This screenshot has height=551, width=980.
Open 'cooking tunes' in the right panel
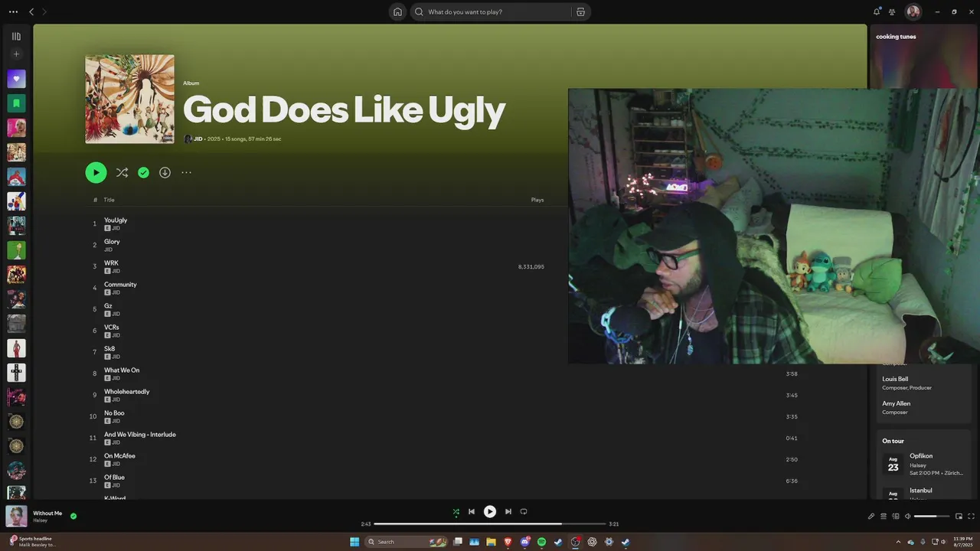pos(896,37)
